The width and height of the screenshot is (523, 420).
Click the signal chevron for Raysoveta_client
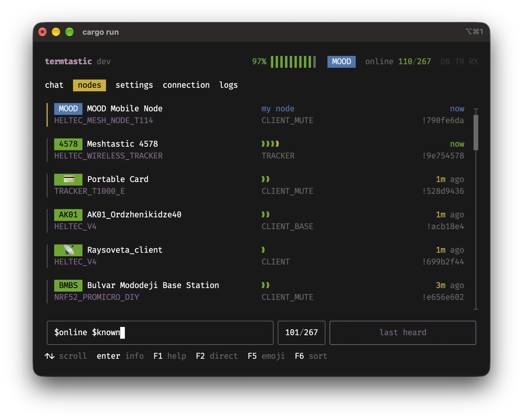[263, 250]
